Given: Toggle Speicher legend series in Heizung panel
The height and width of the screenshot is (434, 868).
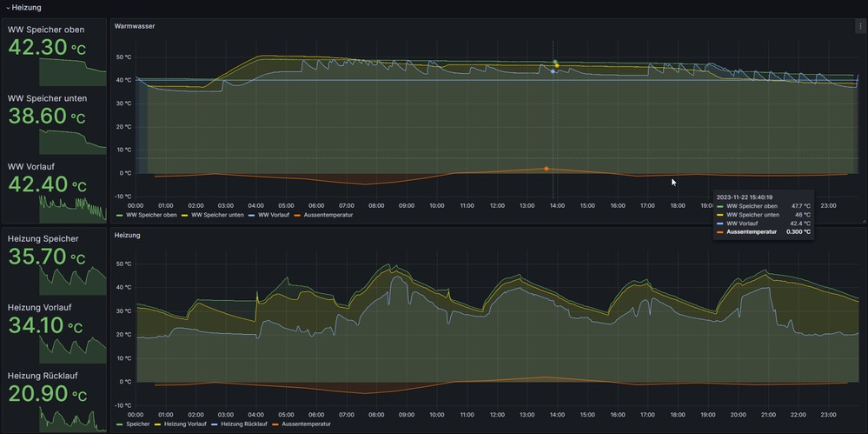Looking at the screenshot, I should (137, 424).
